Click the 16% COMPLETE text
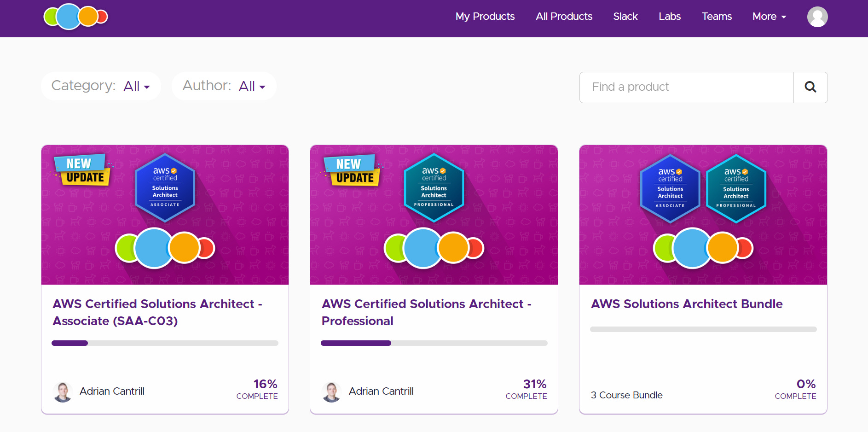The height and width of the screenshot is (432, 868). pos(257,389)
